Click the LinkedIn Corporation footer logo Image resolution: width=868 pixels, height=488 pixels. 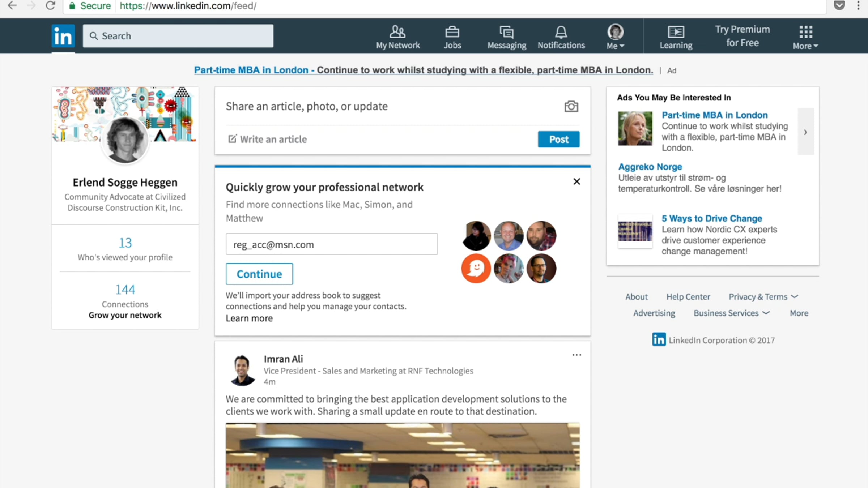pos(659,339)
